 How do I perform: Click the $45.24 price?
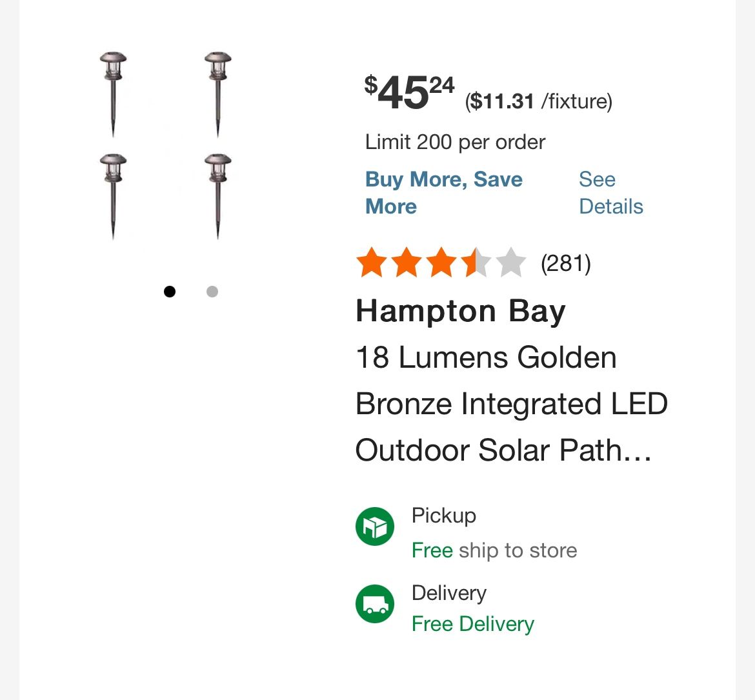[x=409, y=92]
